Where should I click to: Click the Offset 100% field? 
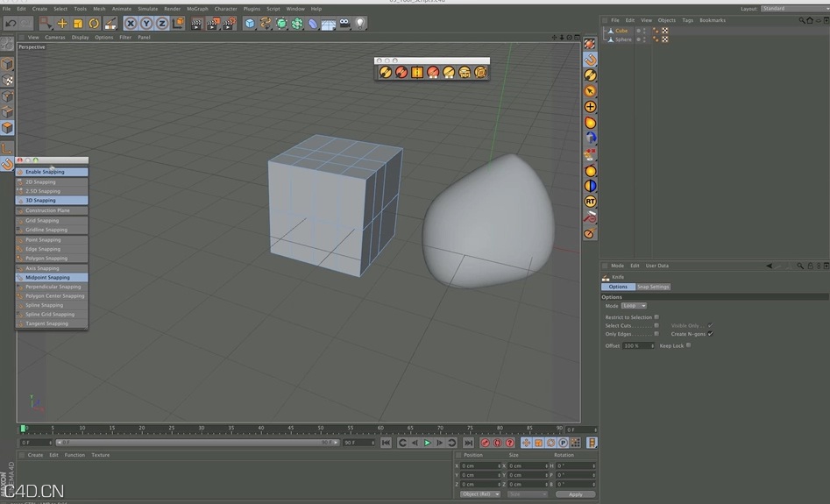638,345
